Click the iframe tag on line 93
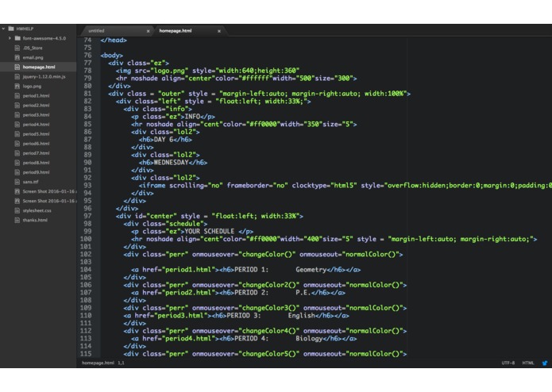Viewport: 552px width, 392px height. [154, 186]
